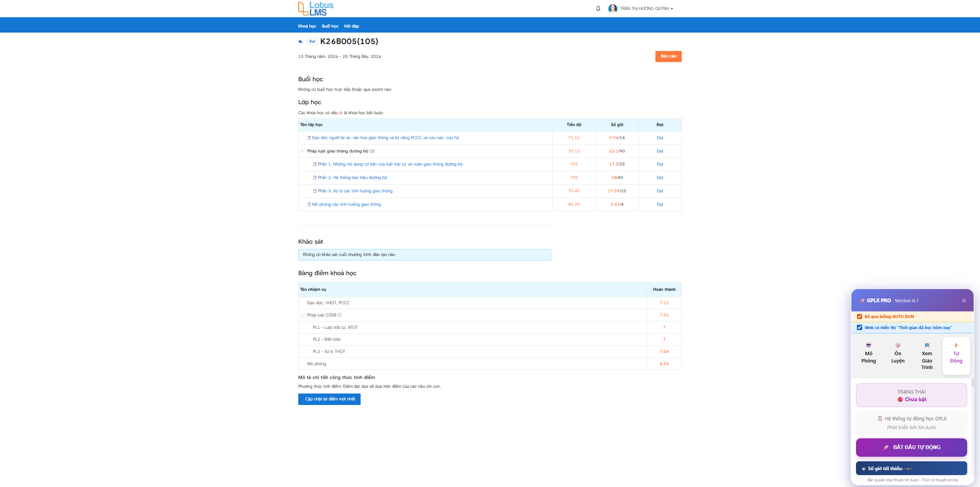Click the score 7.04 for PL3
Image resolution: width=980 pixels, height=487 pixels.
[x=664, y=352]
